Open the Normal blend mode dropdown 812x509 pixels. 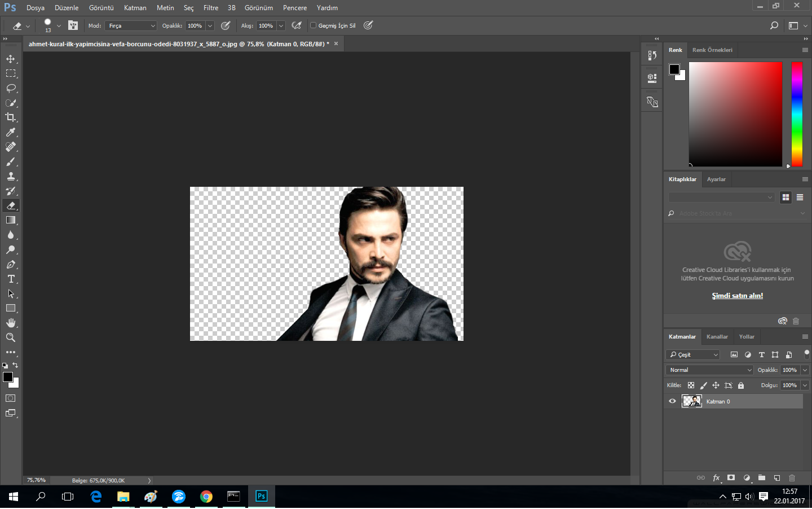(x=710, y=370)
